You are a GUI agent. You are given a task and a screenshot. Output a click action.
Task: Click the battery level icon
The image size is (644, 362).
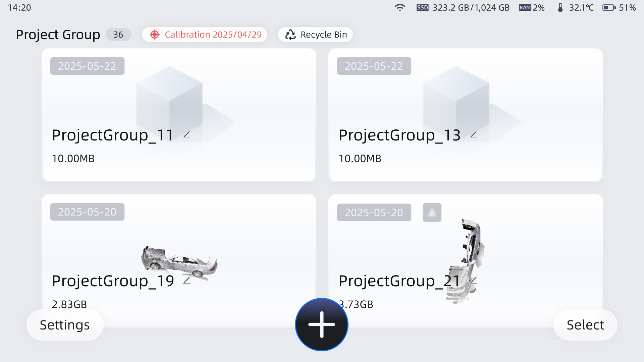click(x=609, y=7)
